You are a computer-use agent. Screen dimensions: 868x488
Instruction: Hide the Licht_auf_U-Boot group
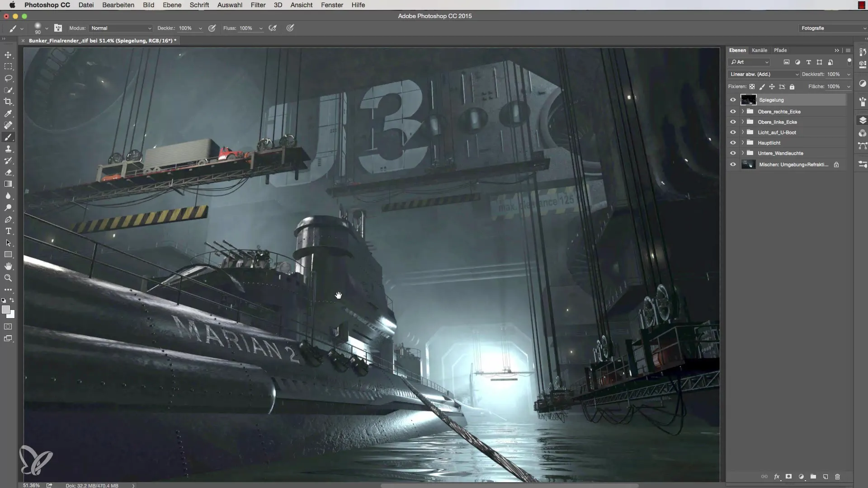pos(733,132)
